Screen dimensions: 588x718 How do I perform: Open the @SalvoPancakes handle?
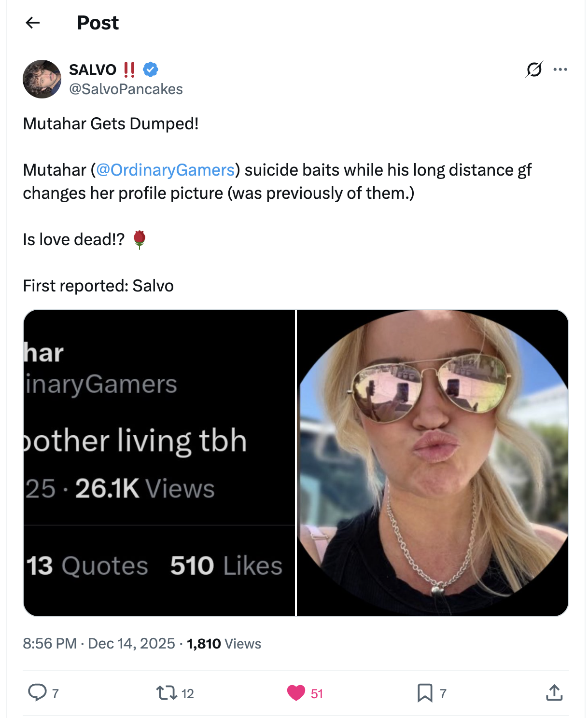pos(126,89)
